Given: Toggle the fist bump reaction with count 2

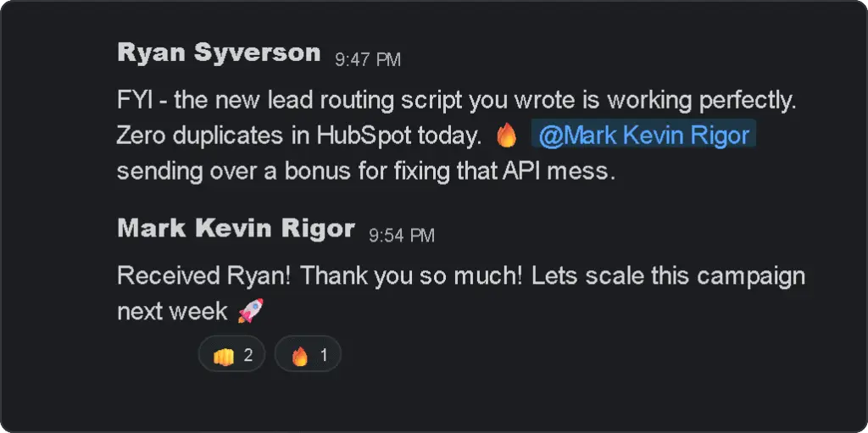Looking at the screenshot, I should (x=232, y=356).
